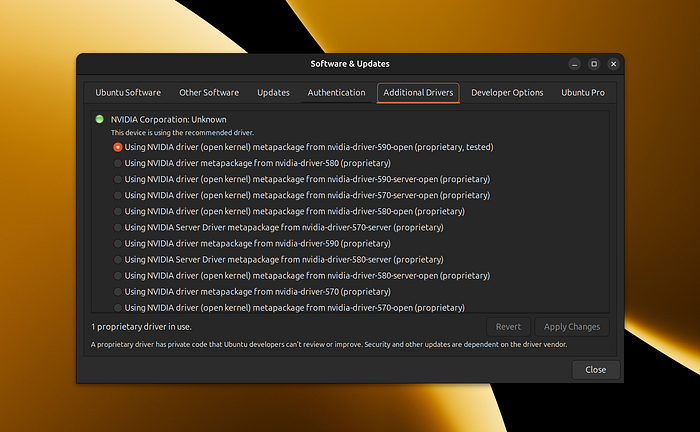Click the Close button at bottom right
The height and width of the screenshot is (432, 700).
[x=595, y=369]
